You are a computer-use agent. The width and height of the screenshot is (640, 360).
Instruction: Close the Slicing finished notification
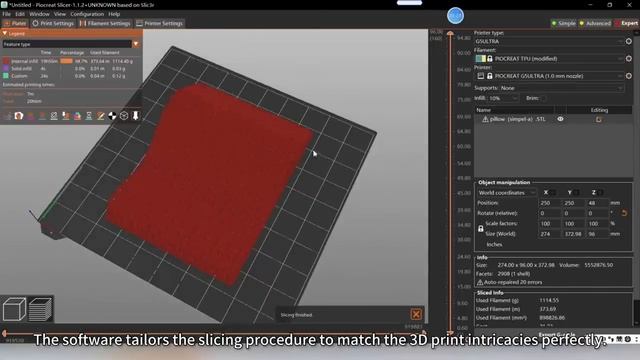pyautogui.click(x=416, y=314)
